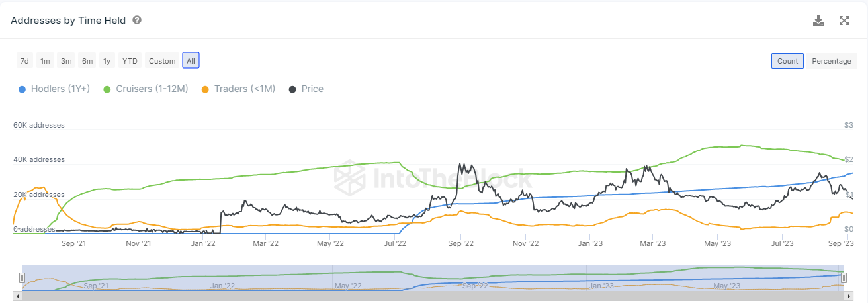Image resolution: width=868 pixels, height=303 pixels.
Task: Select the 1y time range
Action: (107, 61)
